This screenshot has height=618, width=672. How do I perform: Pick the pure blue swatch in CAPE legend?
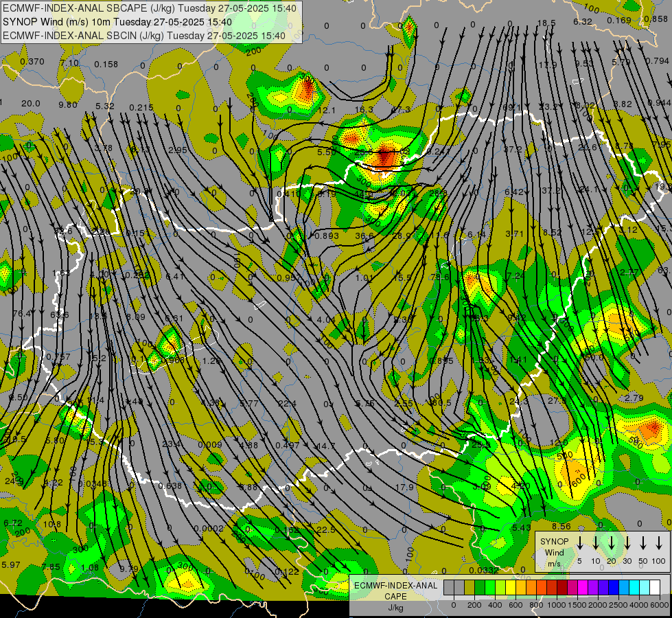[x=613, y=588]
